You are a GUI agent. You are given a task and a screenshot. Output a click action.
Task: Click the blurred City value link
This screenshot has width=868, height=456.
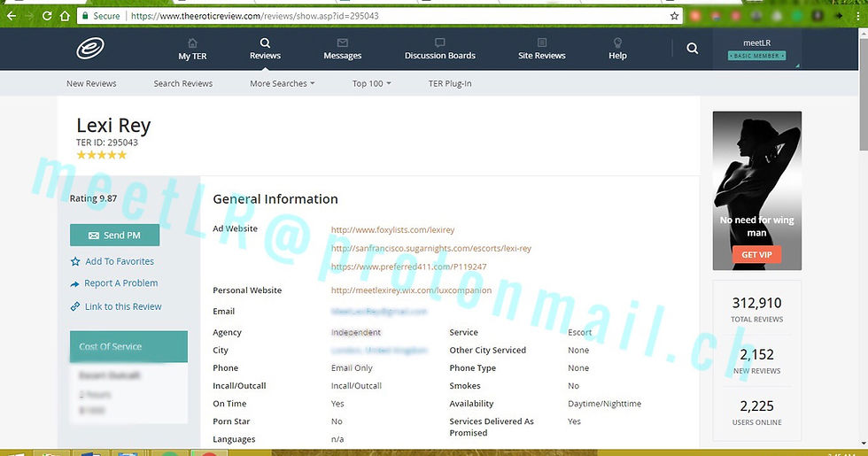click(x=379, y=351)
